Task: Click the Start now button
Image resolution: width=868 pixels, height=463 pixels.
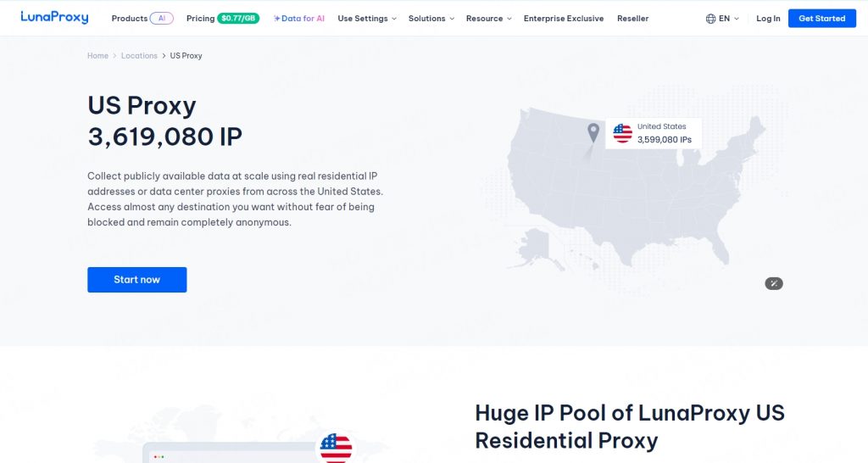Action: (136, 280)
